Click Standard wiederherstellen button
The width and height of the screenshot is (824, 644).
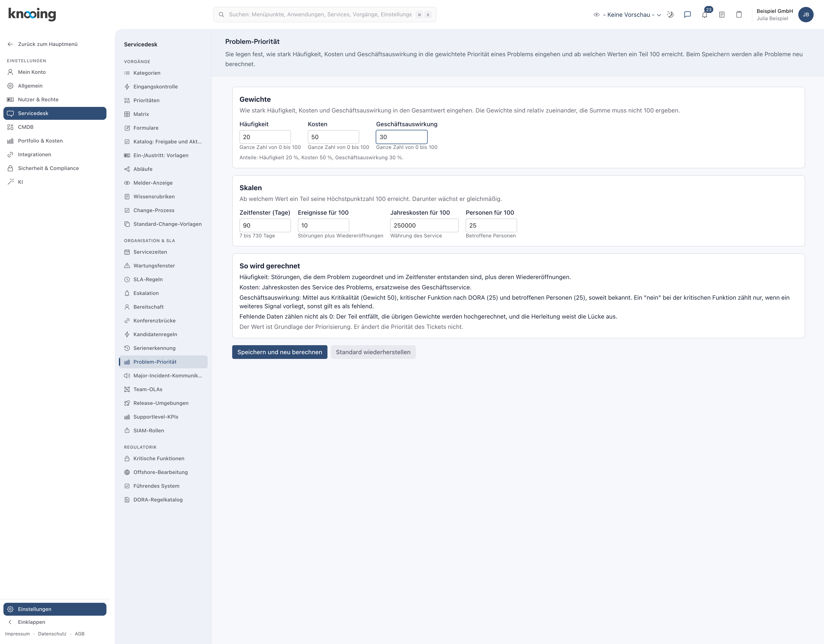click(373, 352)
